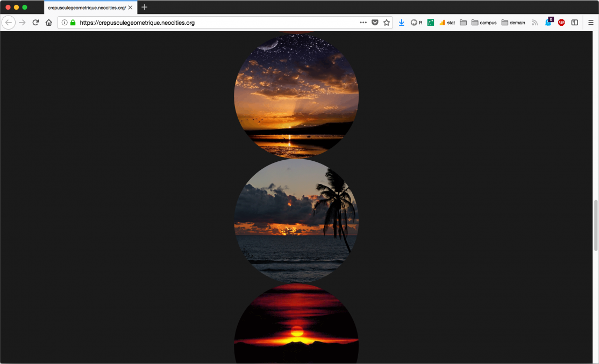This screenshot has width=599, height=364.
Task: Toggle the sidebar view
Action: click(574, 23)
